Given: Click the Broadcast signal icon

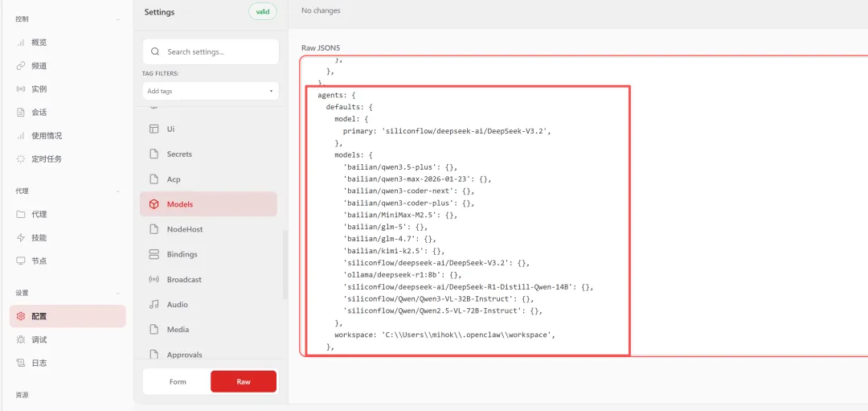Looking at the screenshot, I should (x=154, y=280).
